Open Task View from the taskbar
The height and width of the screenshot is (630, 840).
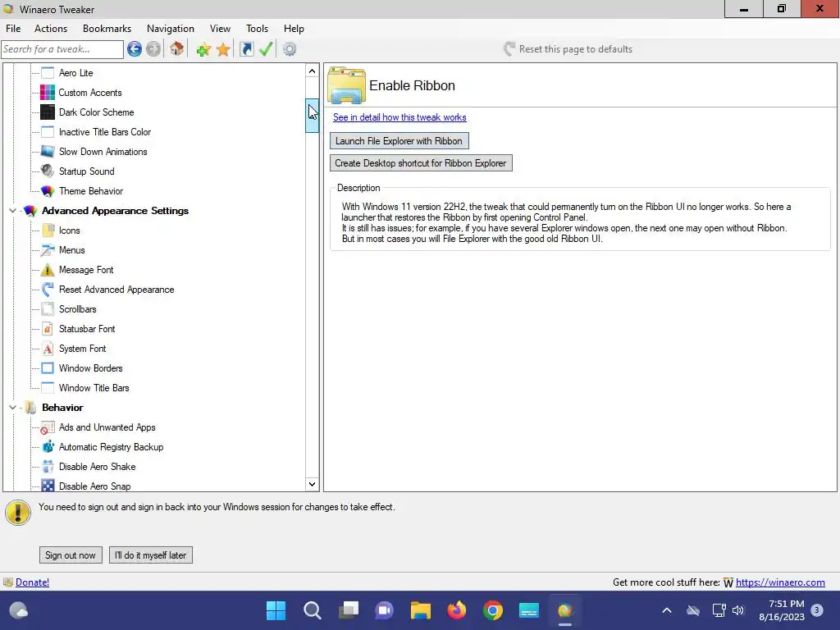[x=349, y=610]
